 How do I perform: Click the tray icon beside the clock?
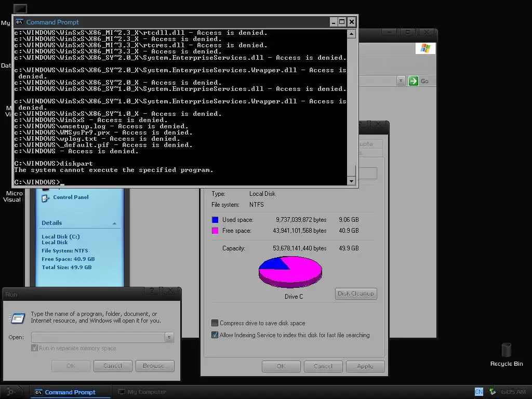point(493,392)
